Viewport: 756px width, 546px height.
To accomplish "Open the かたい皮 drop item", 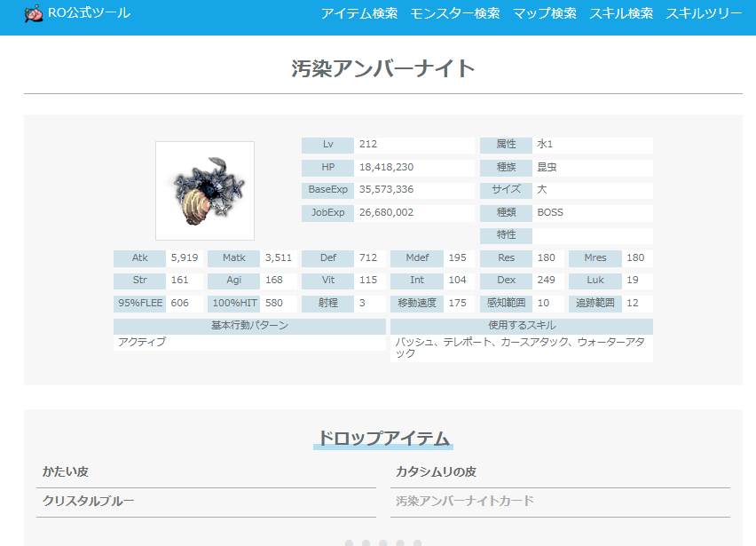I will 66,472.
